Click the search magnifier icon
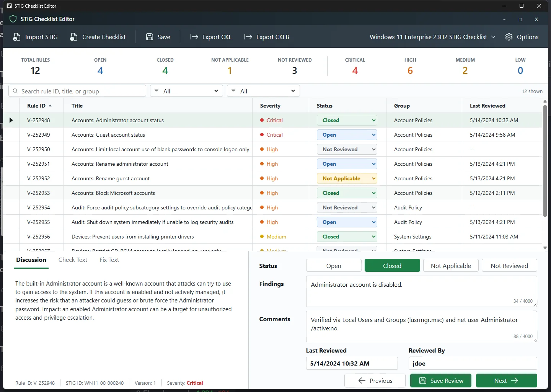The image size is (551, 392). pos(15,91)
